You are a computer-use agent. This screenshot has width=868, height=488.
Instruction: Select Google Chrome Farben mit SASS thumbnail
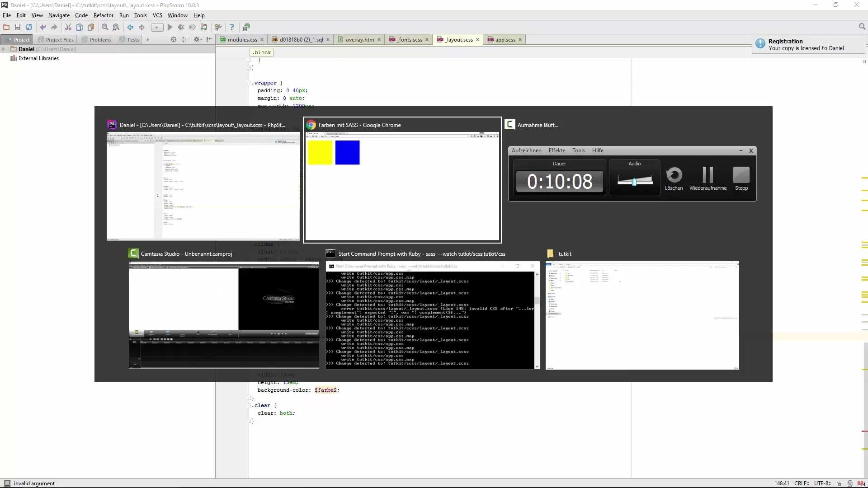[402, 186]
